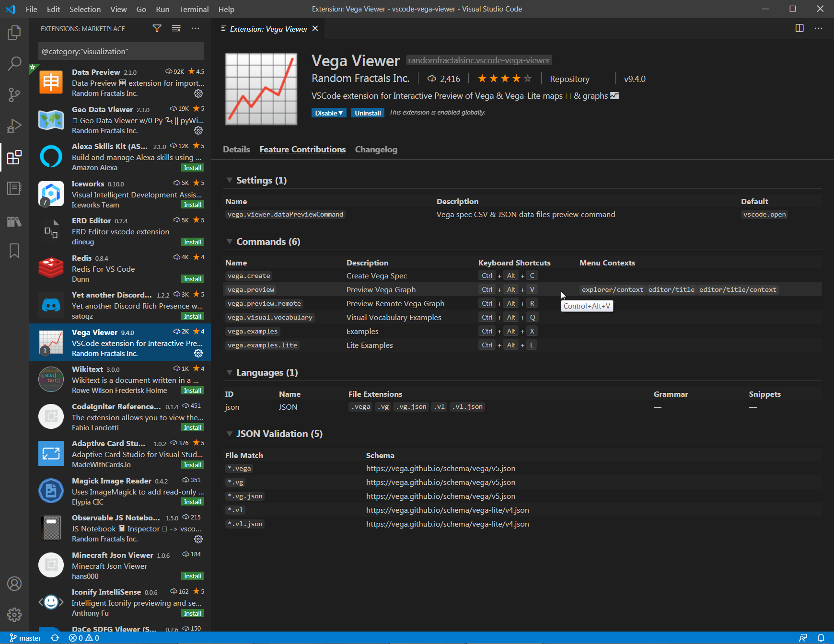834x644 pixels.
Task: Click the vega.preview command row name
Action: (x=251, y=289)
